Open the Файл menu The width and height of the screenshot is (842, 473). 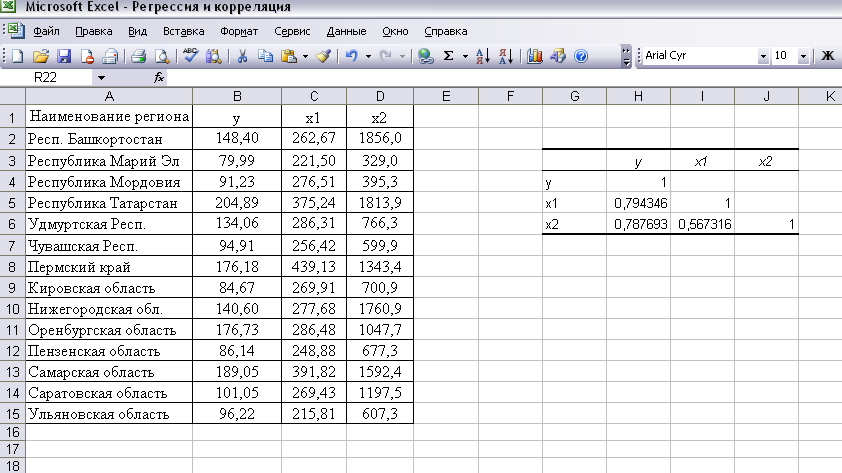tap(46, 31)
